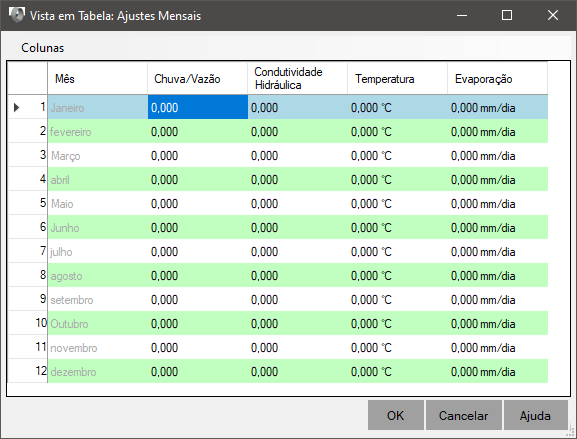Click the Evaporação column header
The height and width of the screenshot is (439, 577).
498,78
